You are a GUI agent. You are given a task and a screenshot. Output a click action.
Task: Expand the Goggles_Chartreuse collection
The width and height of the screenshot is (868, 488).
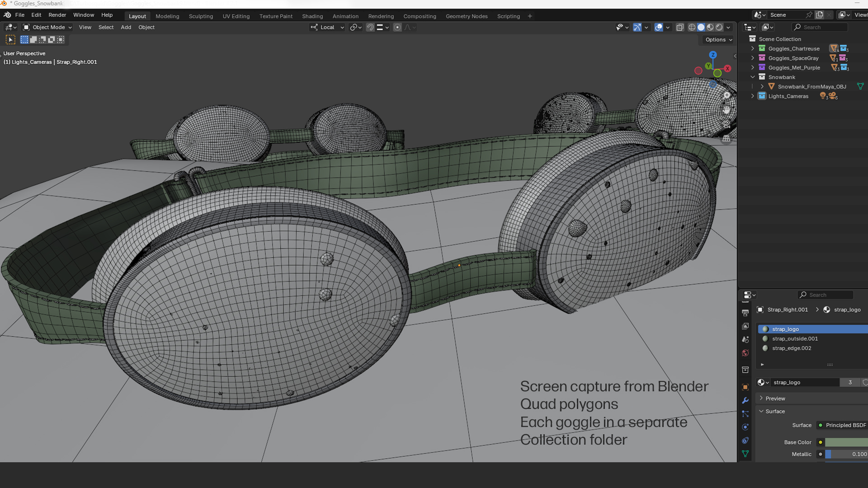[x=753, y=48]
